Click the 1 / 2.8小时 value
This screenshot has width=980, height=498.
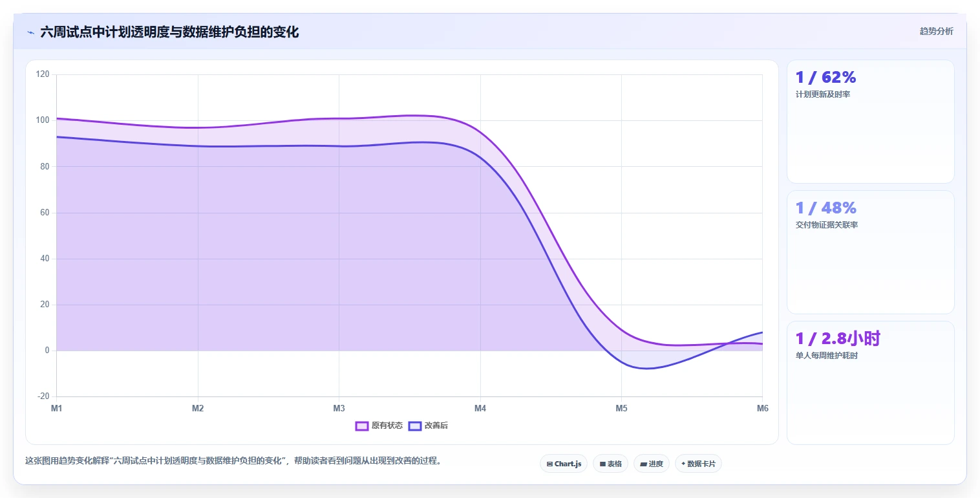tap(838, 338)
